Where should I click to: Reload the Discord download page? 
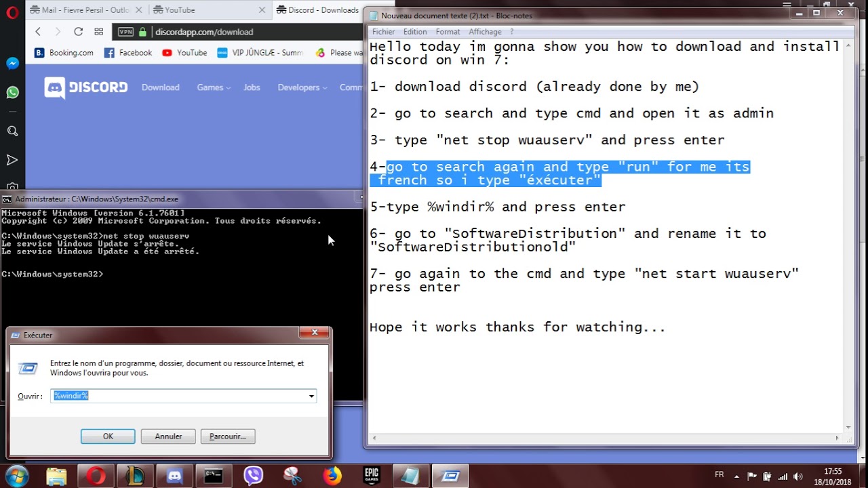78,32
